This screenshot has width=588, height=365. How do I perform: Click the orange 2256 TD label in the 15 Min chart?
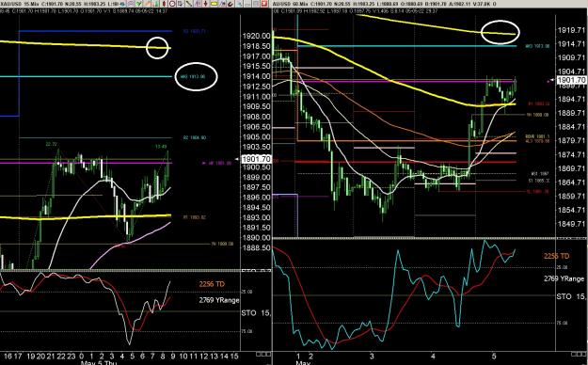[212, 284]
